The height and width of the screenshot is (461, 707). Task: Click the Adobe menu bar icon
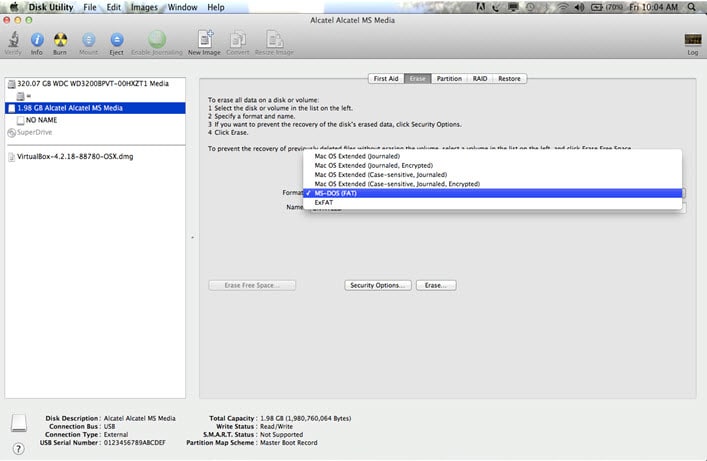point(481,7)
